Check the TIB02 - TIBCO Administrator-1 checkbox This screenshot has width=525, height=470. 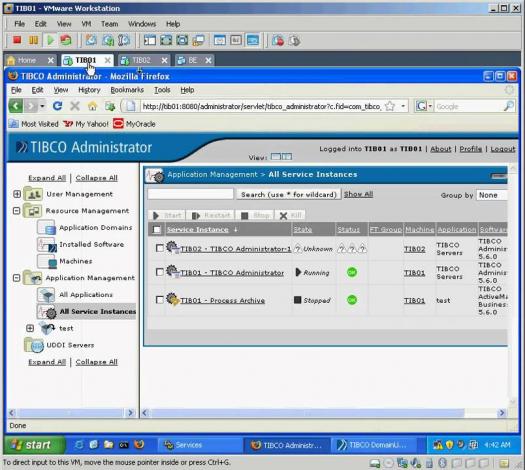point(160,248)
